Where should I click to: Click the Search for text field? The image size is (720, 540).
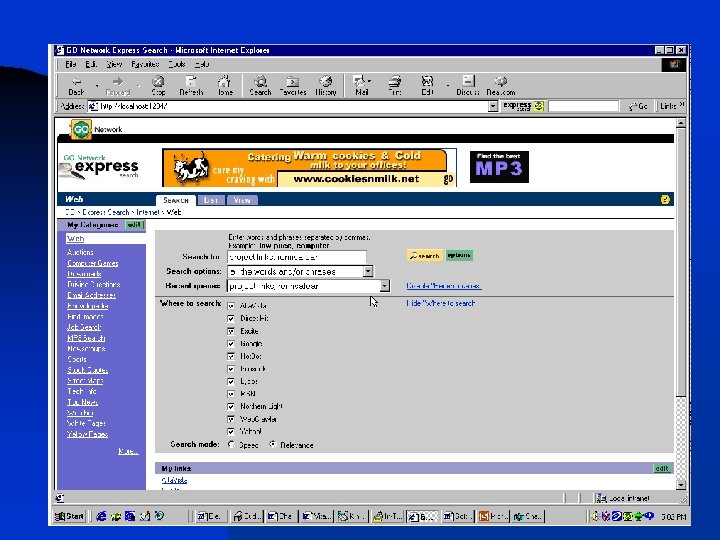coord(297,257)
